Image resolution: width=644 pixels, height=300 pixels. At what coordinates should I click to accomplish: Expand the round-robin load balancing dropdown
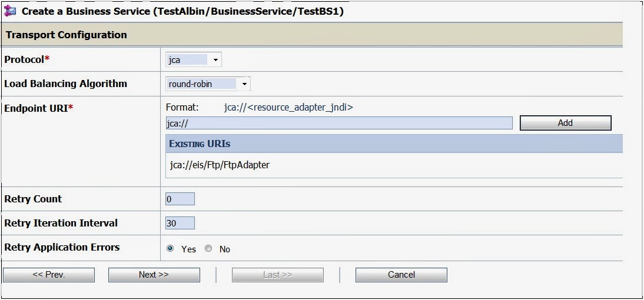click(208, 84)
